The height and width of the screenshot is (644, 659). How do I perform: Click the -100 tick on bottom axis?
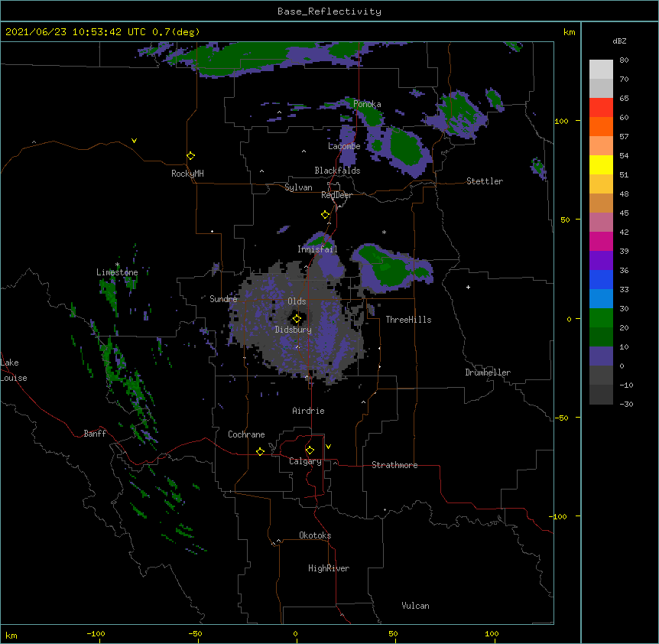click(96, 633)
